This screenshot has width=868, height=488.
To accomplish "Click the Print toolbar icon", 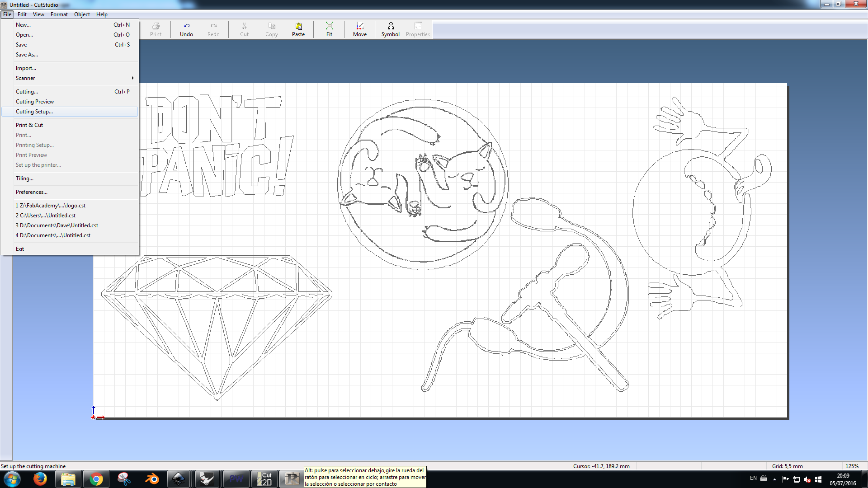I will point(156,29).
